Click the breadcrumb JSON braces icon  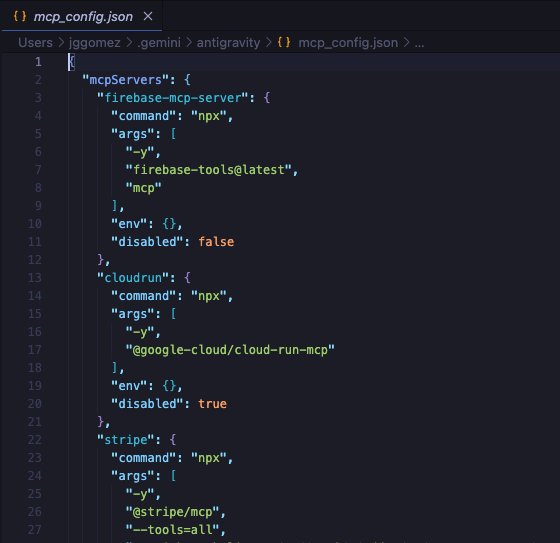point(284,43)
